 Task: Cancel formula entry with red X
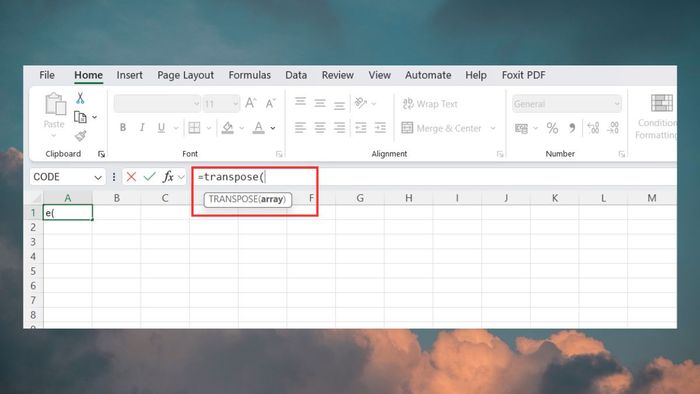pyautogui.click(x=131, y=177)
